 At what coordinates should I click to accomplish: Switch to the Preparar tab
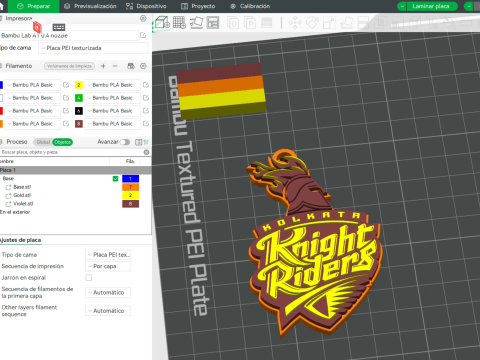click(x=33, y=6)
